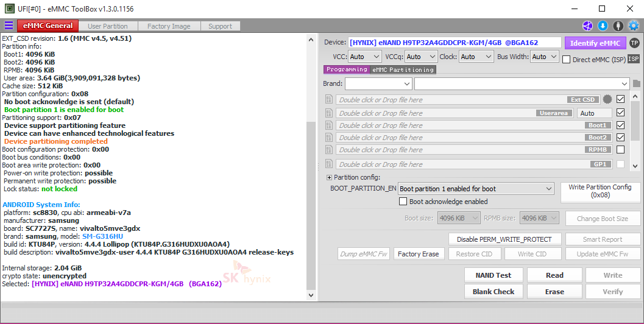Open the brand folder browse icon
This screenshot has width=644, height=324.
(637, 83)
